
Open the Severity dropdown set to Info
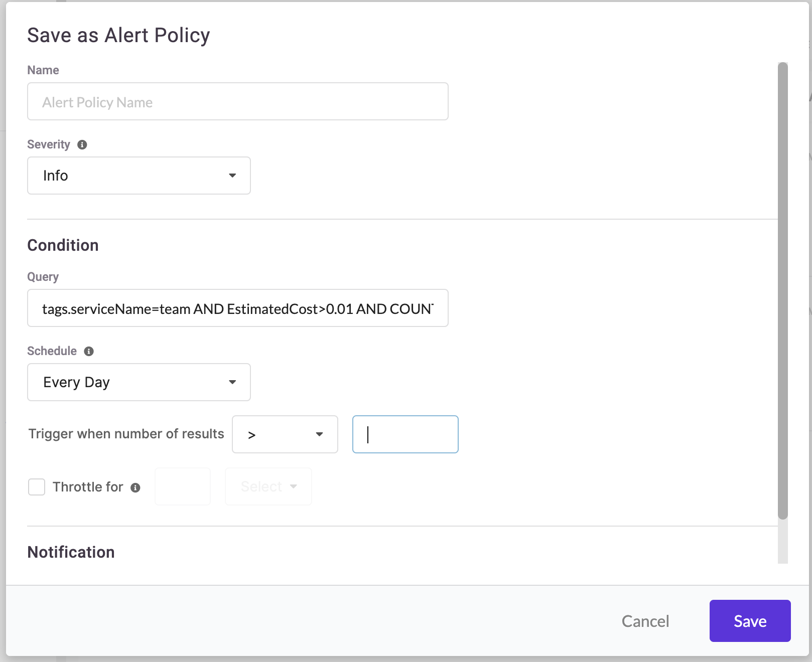coord(139,176)
